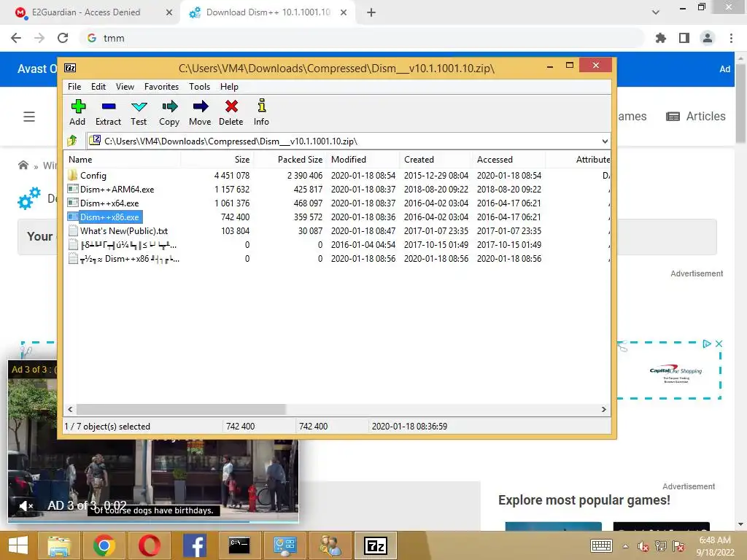Expand the archive path dropdown
The image size is (747, 560).
point(605,141)
